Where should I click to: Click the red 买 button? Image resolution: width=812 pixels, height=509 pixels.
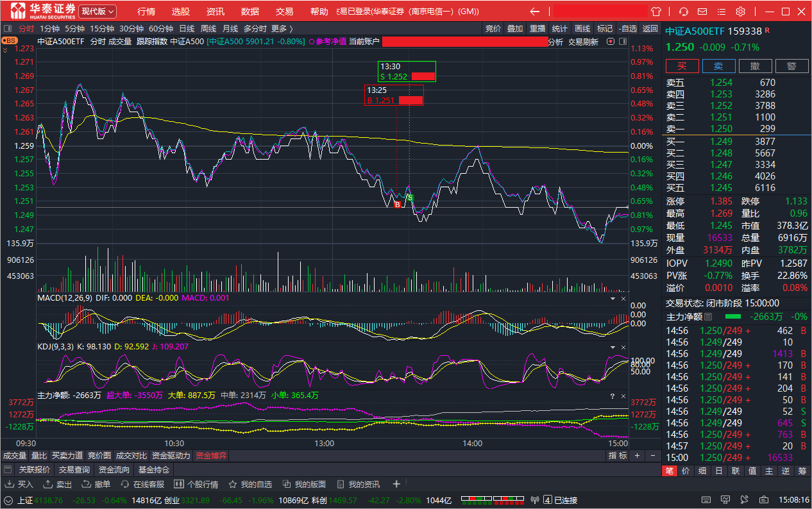pyautogui.click(x=682, y=66)
